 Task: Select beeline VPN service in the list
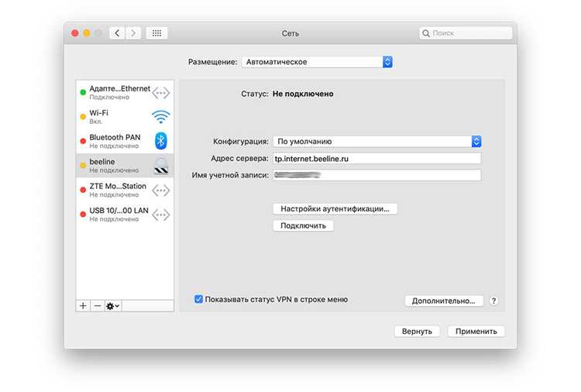coord(125,166)
